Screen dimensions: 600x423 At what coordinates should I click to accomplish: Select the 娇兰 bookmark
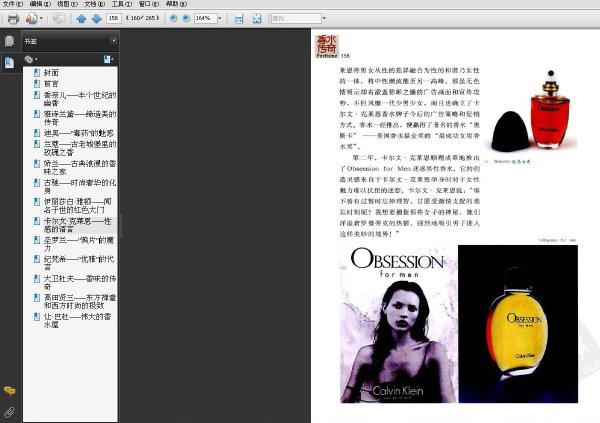click(x=80, y=167)
